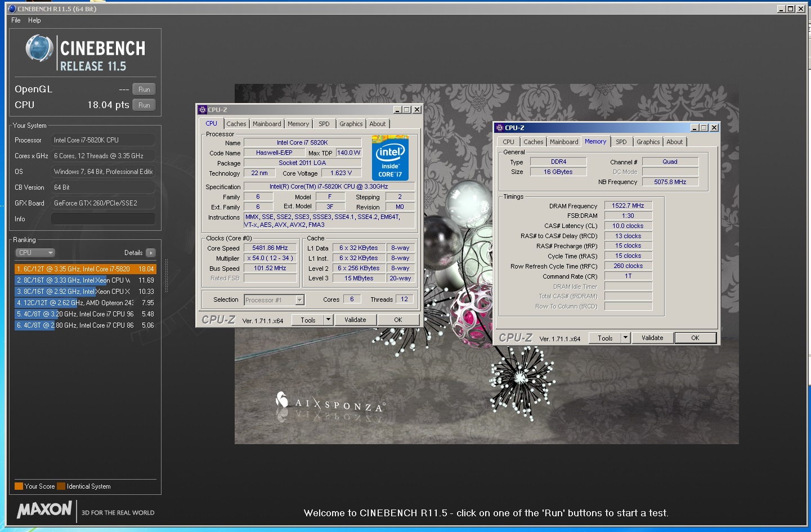Open the Help menu in Cinebench
Image resolution: width=811 pixels, height=532 pixels.
[x=34, y=20]
